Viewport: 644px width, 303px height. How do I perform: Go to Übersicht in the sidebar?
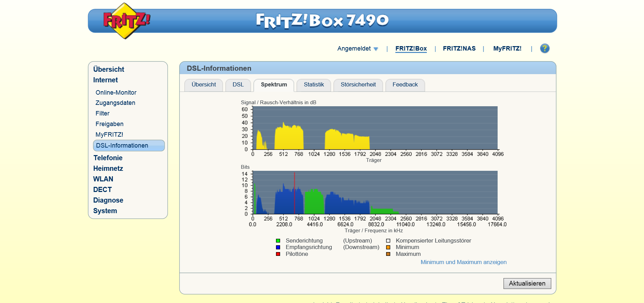click(108, 69)
